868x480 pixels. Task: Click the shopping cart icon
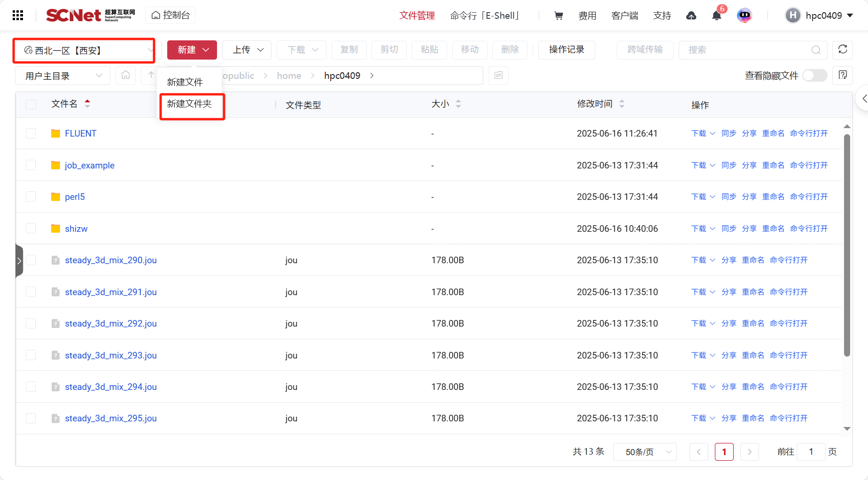558,15
